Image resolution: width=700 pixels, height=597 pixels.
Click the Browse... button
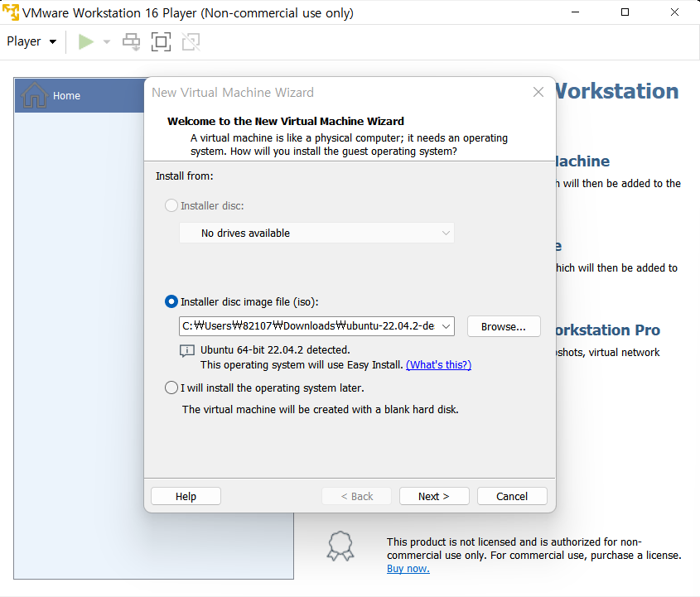tap(504, 326)
